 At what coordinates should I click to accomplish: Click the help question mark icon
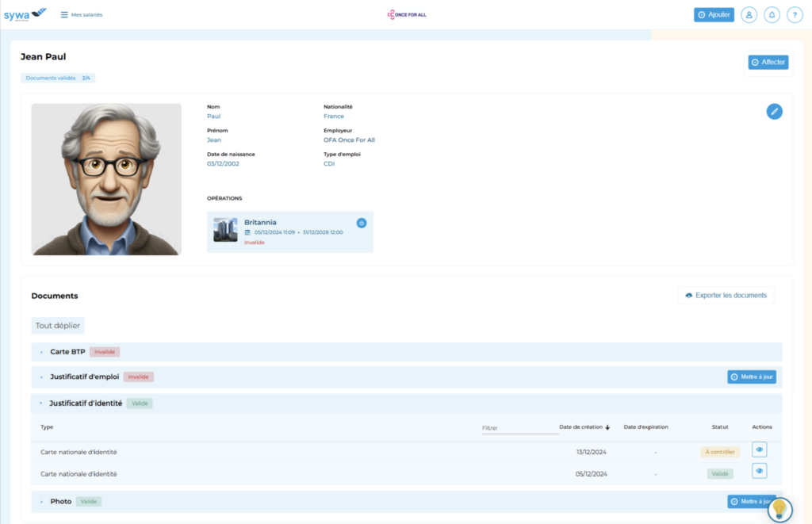[795, 14]
